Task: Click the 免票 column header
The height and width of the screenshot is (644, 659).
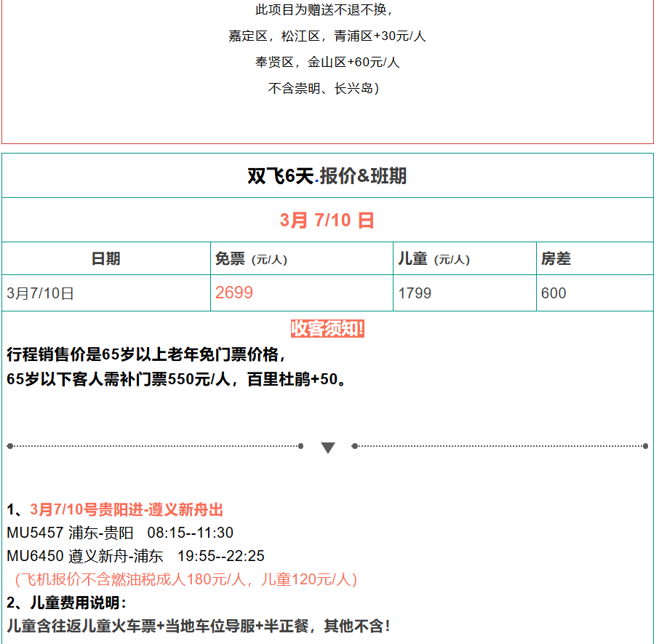Action: pos(250,259)
